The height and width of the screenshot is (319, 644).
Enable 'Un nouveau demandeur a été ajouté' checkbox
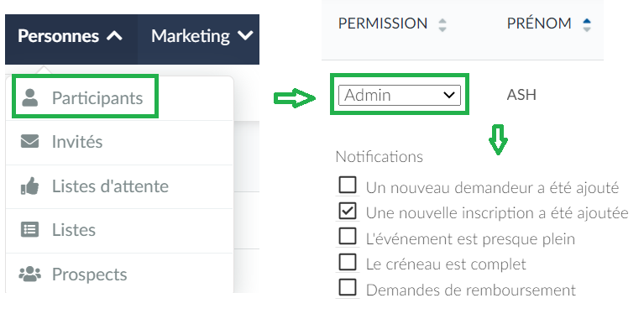[348, 186]
